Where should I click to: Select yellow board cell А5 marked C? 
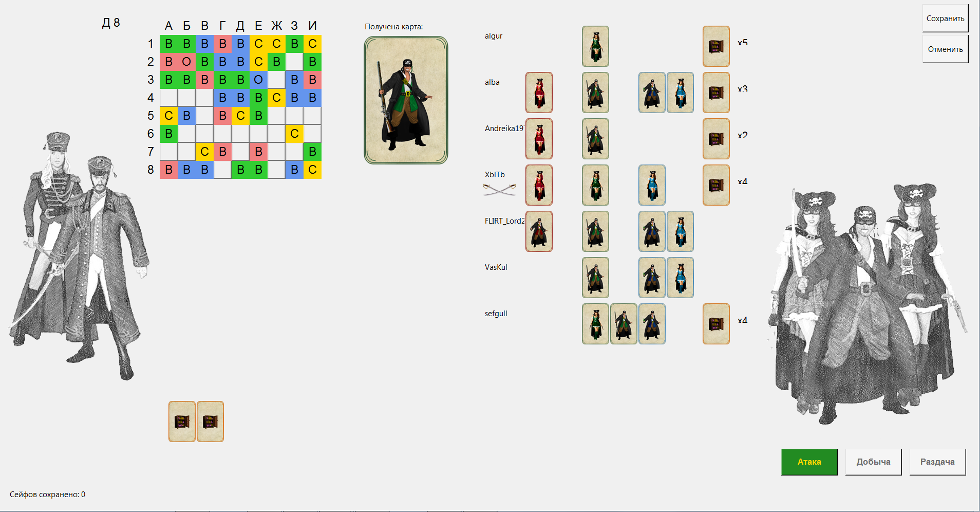point(168,116)
